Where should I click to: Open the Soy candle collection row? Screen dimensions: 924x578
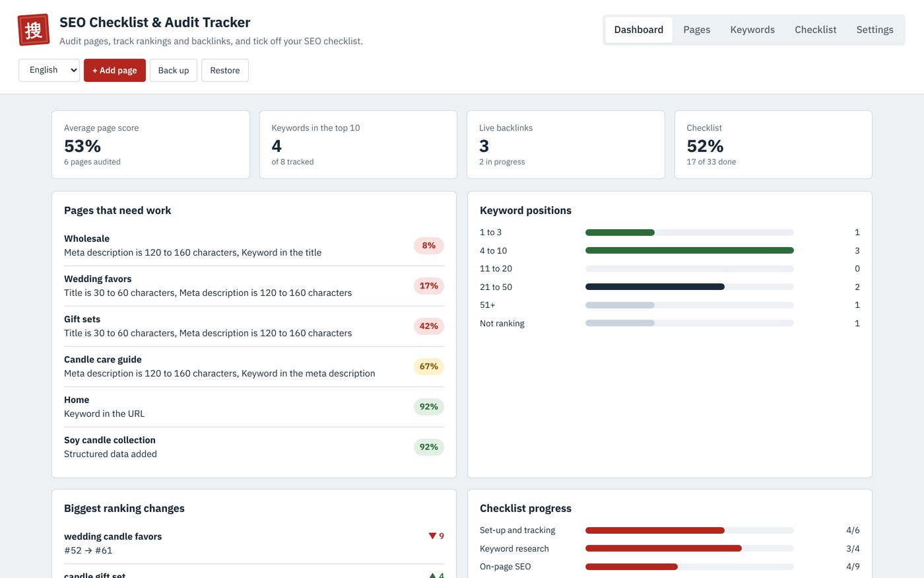[254, 447]
